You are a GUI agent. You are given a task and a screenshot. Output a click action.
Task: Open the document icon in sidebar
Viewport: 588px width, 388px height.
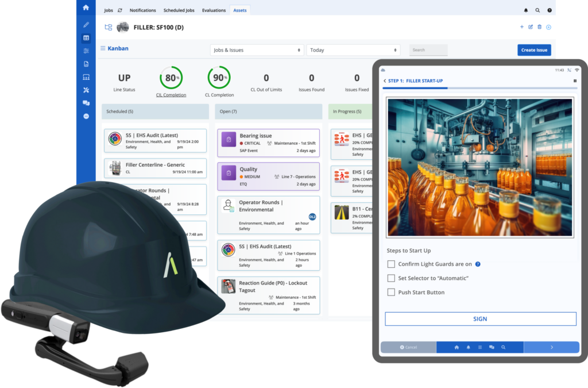pos(86,64)
